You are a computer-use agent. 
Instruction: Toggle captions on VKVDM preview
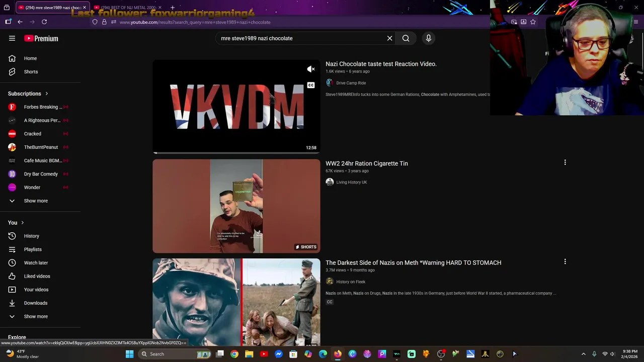311,85
